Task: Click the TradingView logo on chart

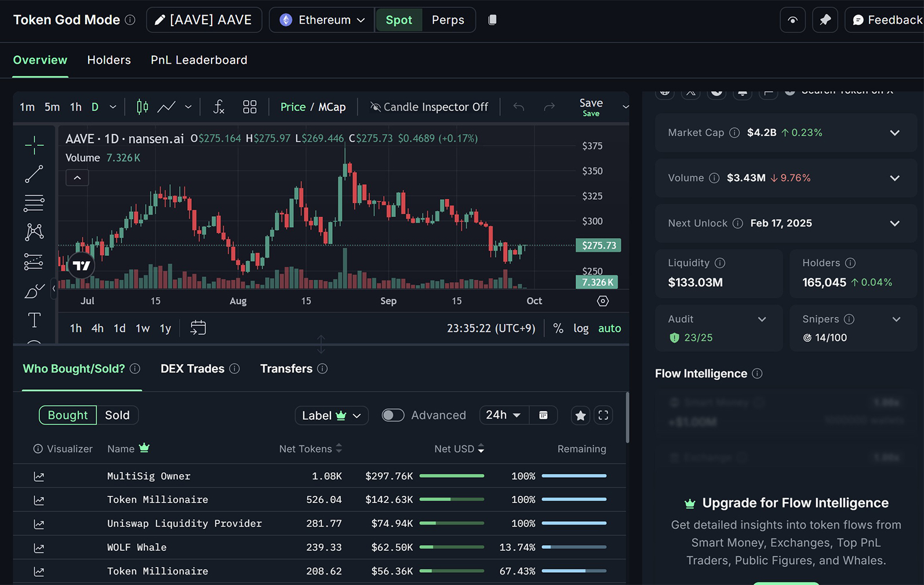Action: pyautogui.click(x=81, y=266)
